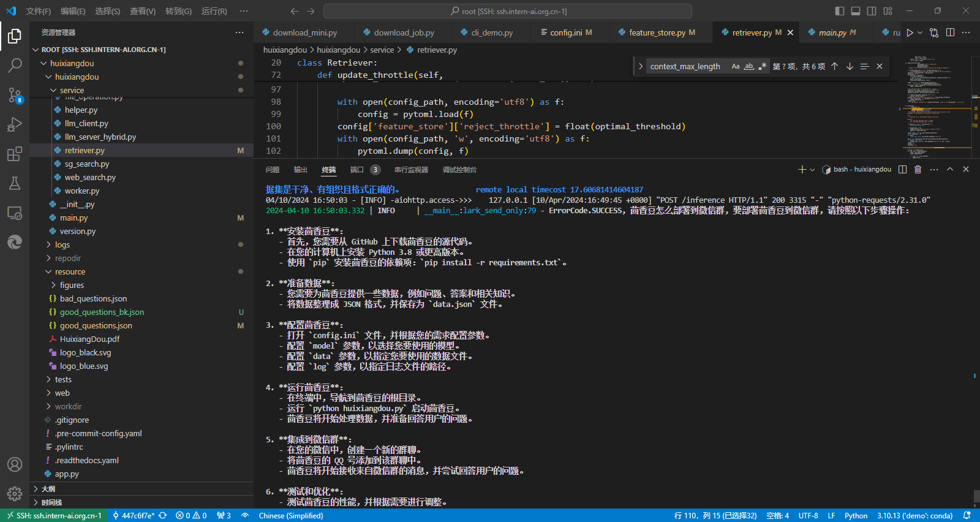Collapse the resource folder
This screenshot has height=522, width=980.
point(70,271)
